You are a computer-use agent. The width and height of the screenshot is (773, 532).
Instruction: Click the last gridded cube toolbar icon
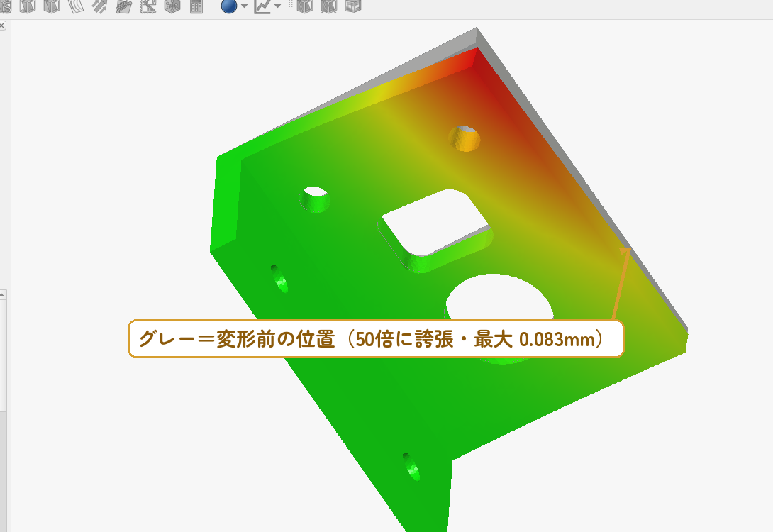[353, 6]
